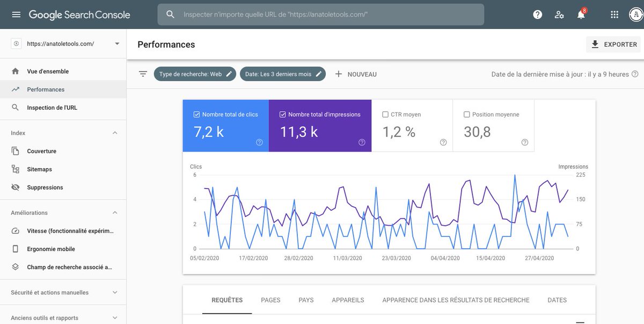Click the EXPORTER button
Image resolution: width=644 pixels, height=324 pixels.
tap(613, 44)
